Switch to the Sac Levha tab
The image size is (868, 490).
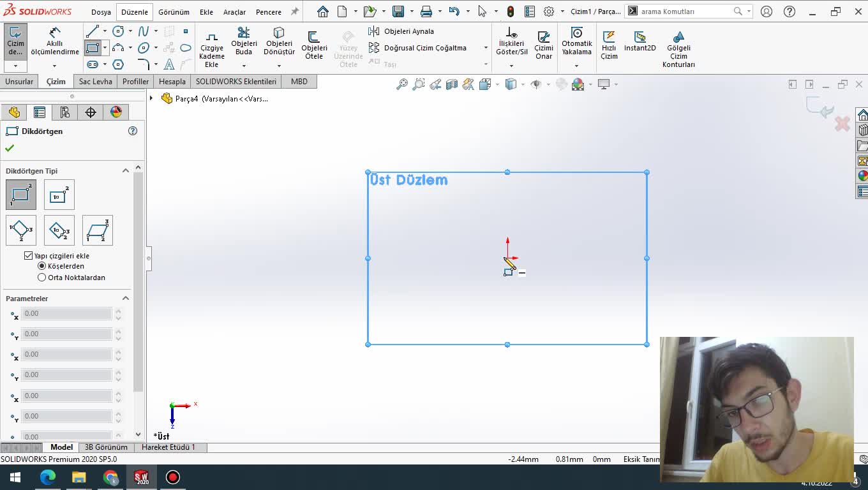pos(96,82)
